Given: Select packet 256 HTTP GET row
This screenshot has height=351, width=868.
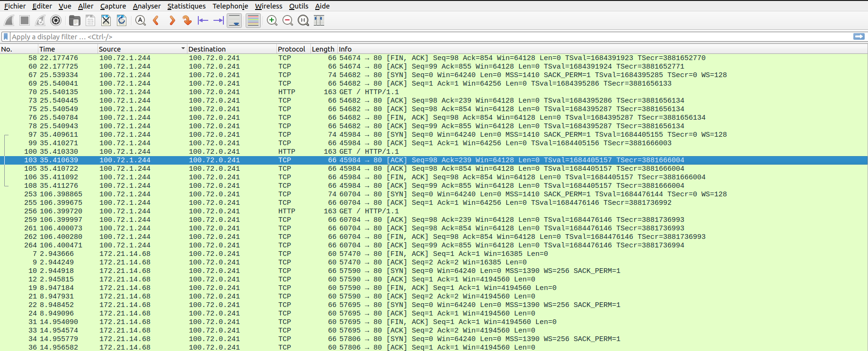Looking at the screenshot, I should [434, 211].
